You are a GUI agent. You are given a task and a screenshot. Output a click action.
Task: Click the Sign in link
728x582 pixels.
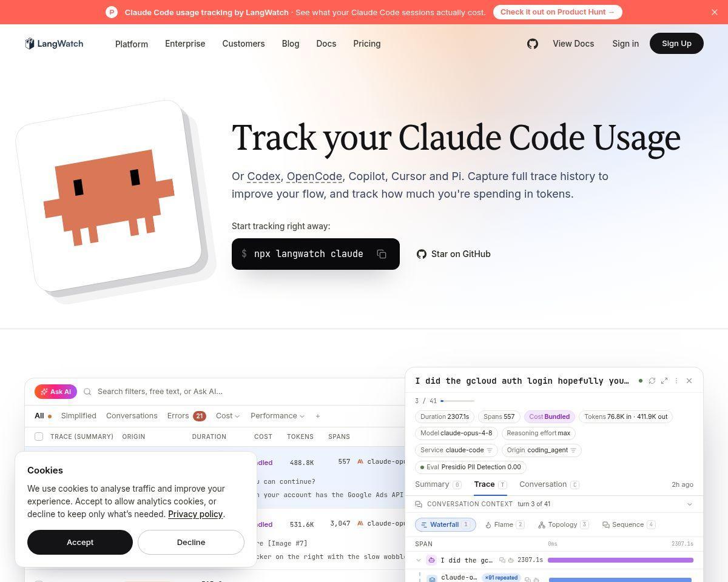pyautogui.click(x=625, y=44)
